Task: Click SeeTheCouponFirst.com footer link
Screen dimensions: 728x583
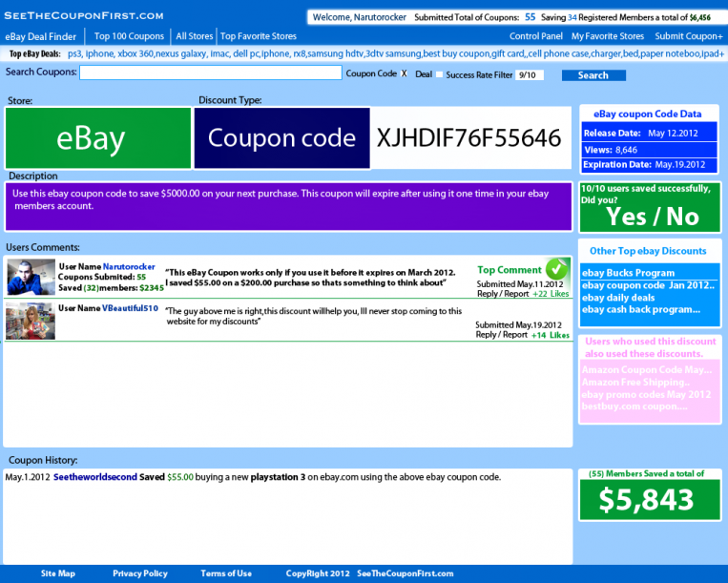Action: [406, 573]
